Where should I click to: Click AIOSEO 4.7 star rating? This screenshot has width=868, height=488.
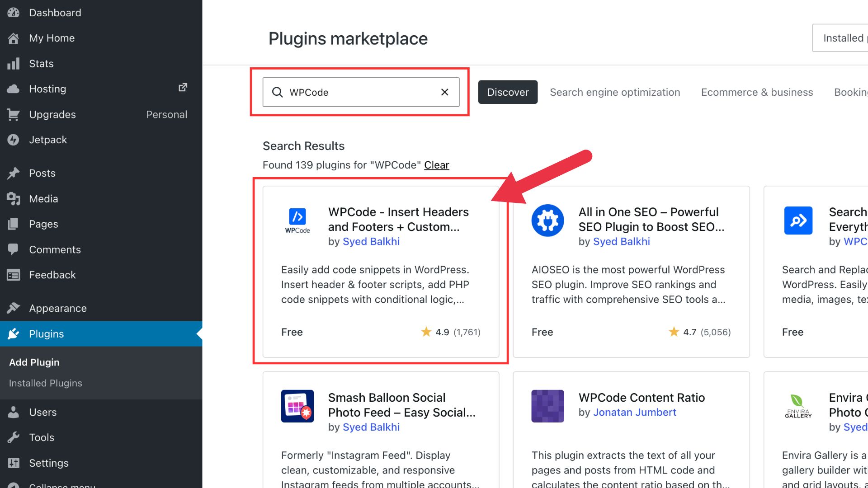(x=699, y=332)
